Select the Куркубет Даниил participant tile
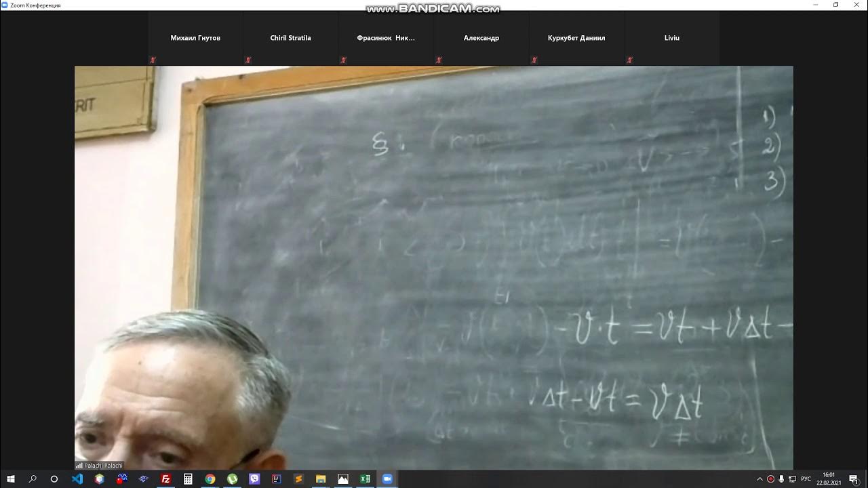 pyautogui.click(x=576, y=38)
